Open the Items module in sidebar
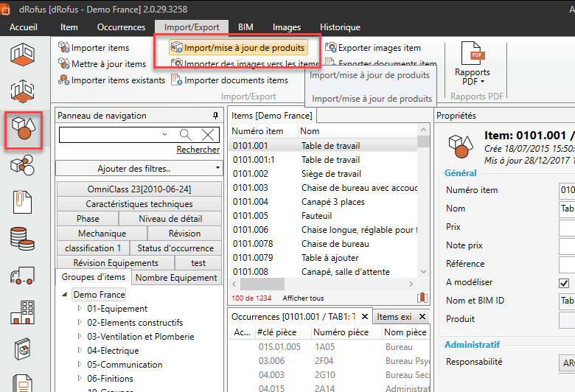Screen dimensions: 575x392 (x=24, y=130)
